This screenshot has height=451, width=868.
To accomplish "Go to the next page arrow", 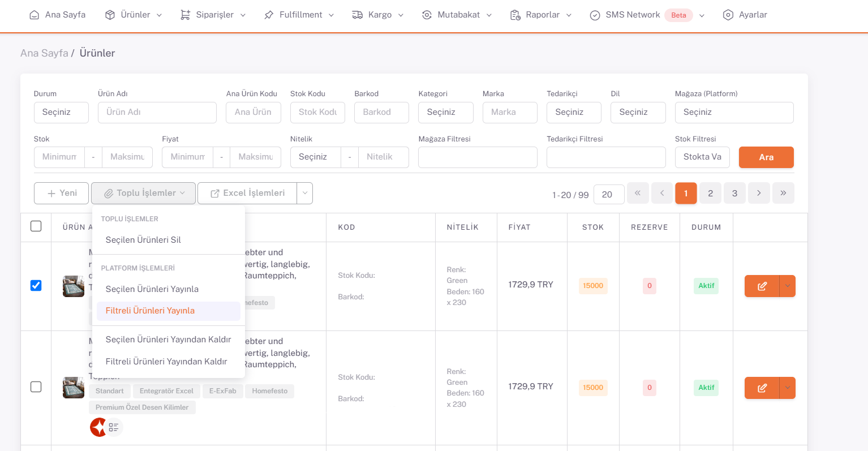I will tap(759, 193).
